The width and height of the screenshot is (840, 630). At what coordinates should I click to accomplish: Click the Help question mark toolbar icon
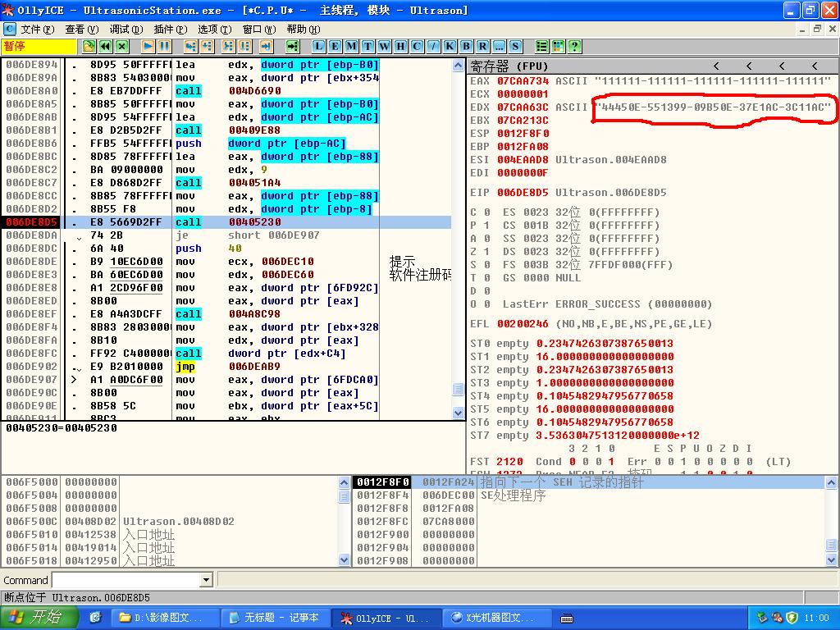click(x=574, y=47)
